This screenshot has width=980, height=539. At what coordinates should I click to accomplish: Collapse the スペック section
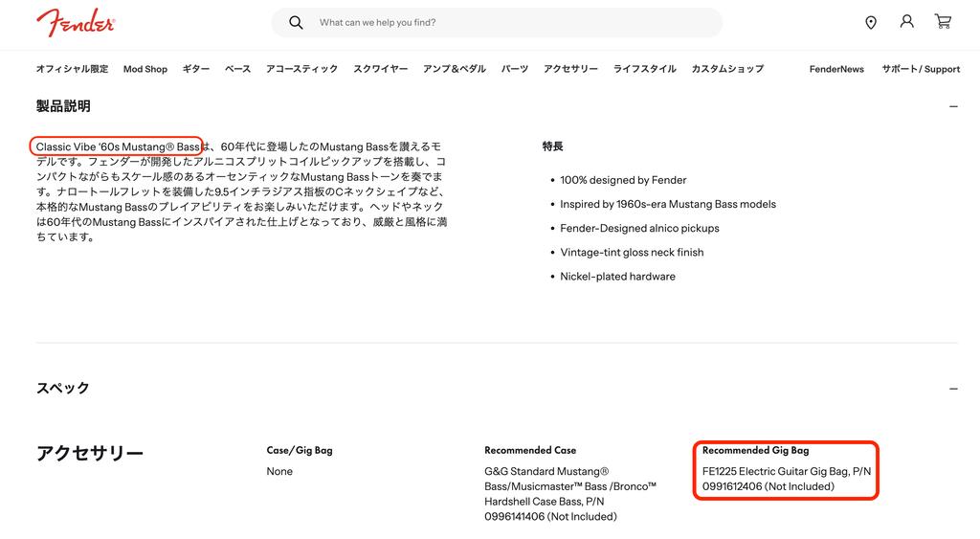(952, 388)
